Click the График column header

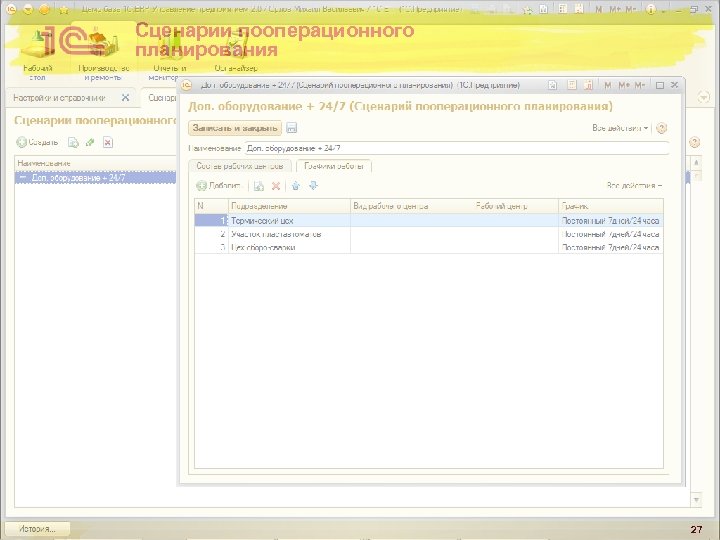click(x=611, y=206)
